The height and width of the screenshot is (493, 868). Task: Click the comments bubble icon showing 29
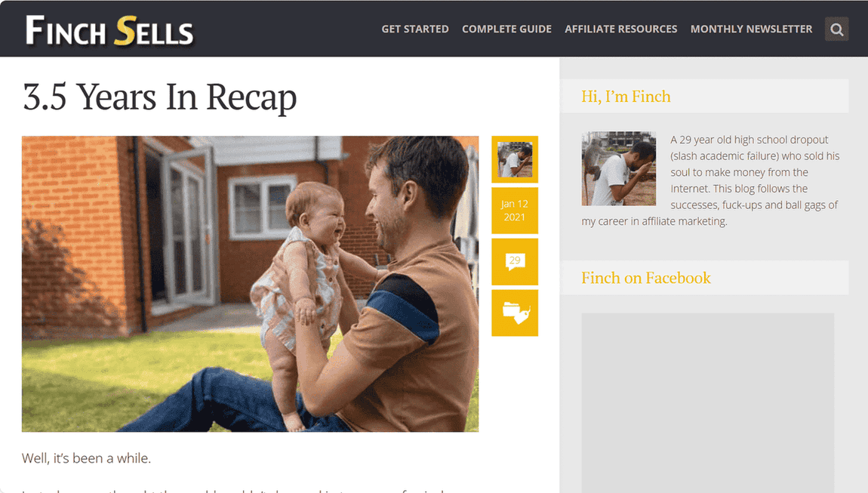pos(515,261)
